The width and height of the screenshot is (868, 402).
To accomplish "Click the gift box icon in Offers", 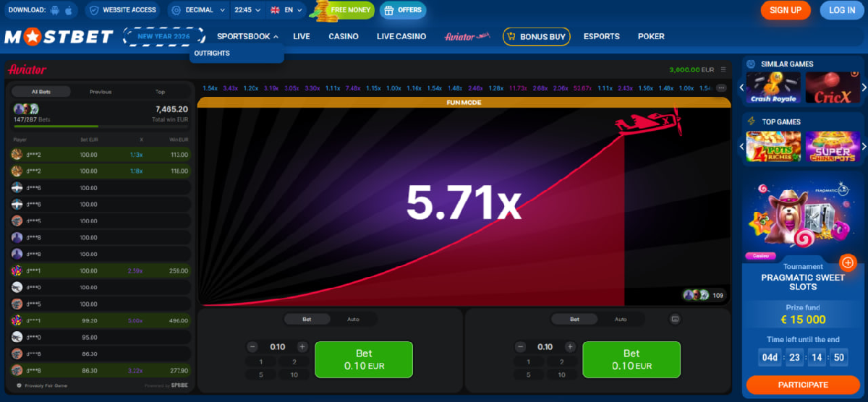I will 388,10.
